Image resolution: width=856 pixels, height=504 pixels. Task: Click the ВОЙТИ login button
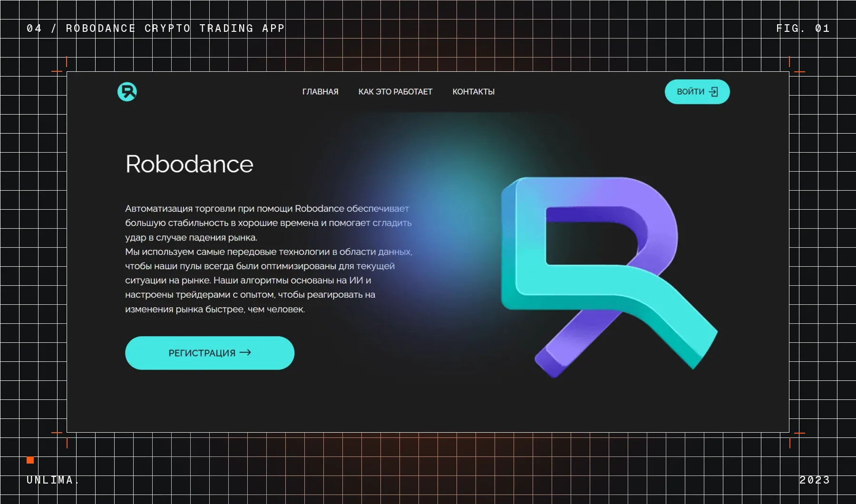[x=697, y=92]
